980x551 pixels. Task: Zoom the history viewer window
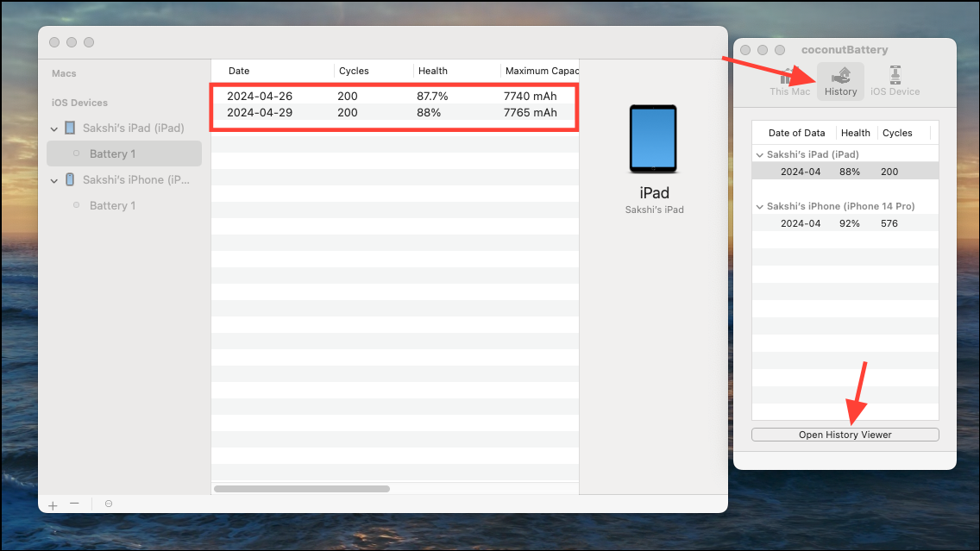coord(89,42)
